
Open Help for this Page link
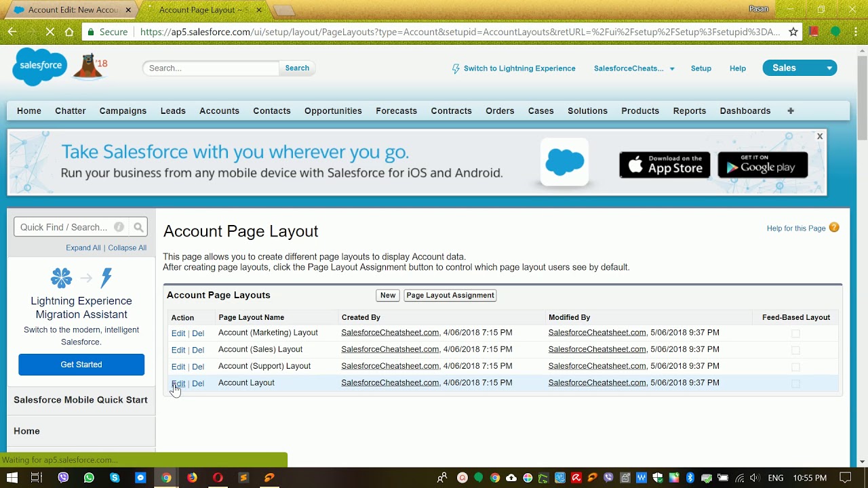tap(796, 228)
